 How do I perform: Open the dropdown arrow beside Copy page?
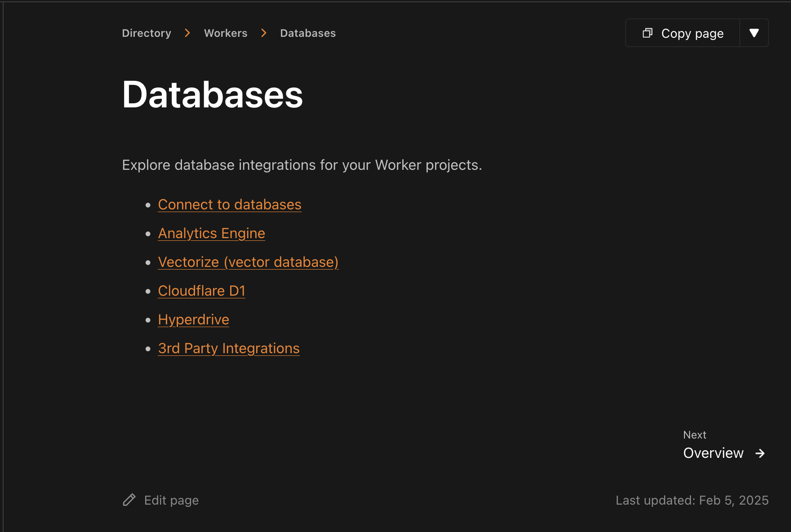(754, 33)
